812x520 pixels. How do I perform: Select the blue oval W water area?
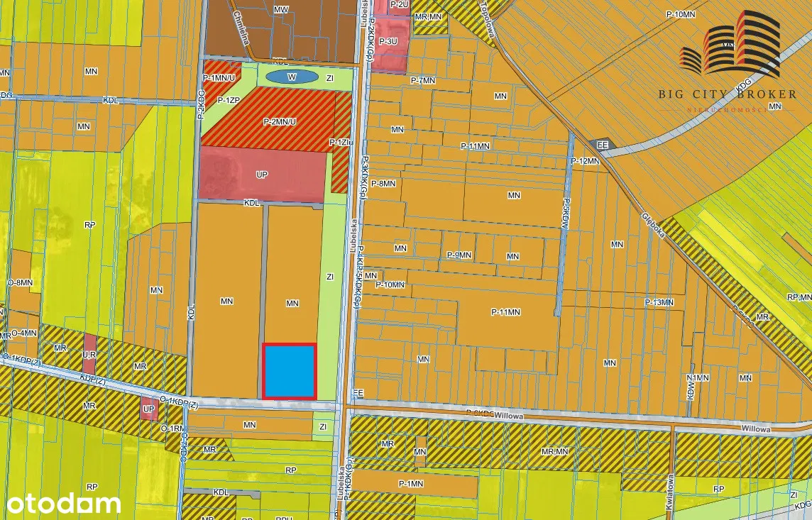291,76
